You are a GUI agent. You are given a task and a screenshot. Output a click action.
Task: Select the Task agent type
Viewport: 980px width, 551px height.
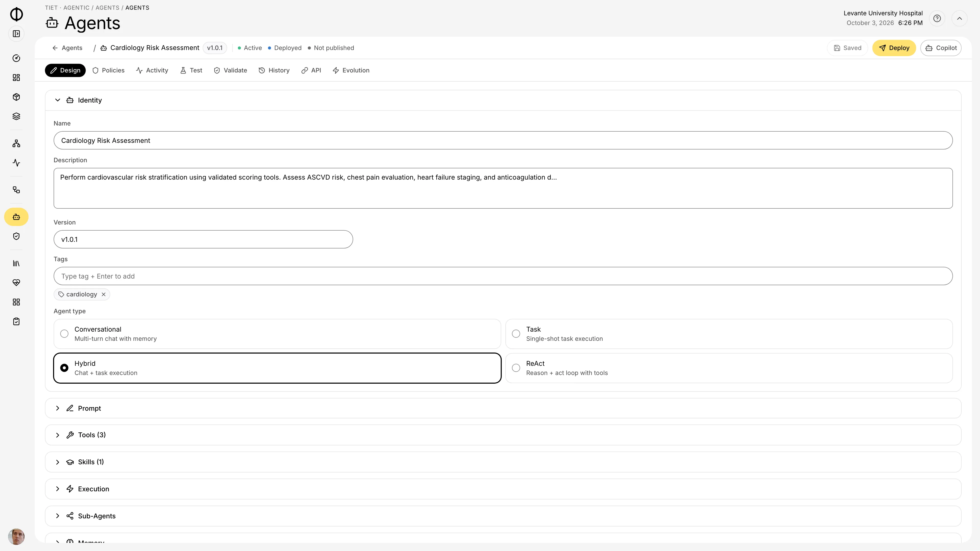[x=729, y=334]
